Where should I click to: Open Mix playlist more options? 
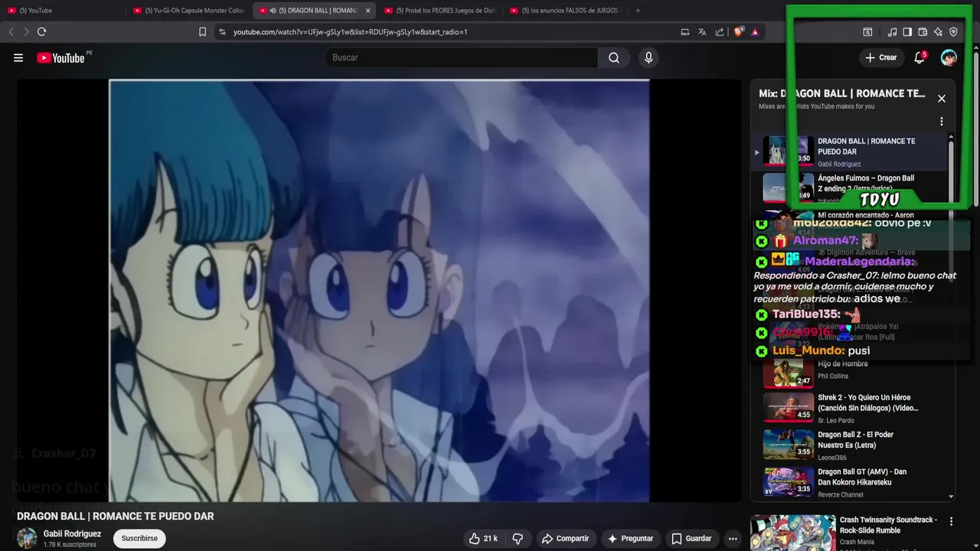coord(942,121)
